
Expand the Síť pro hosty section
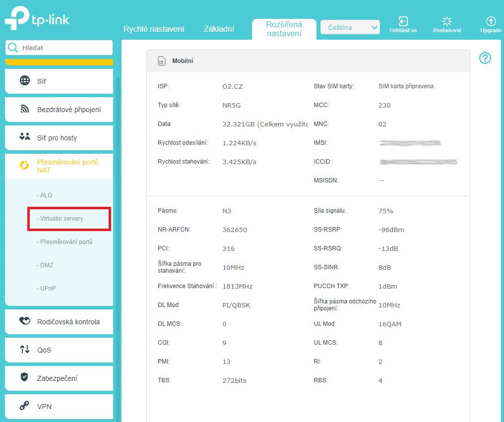59,137
